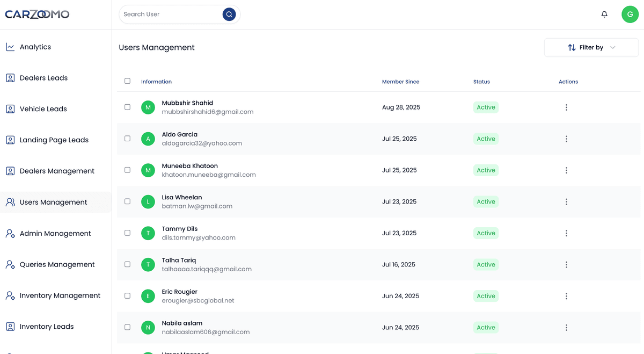Viewport: 644px width, 354px height.
Task: Check the select-all checkbox in table header
Action: pos(127,81)
